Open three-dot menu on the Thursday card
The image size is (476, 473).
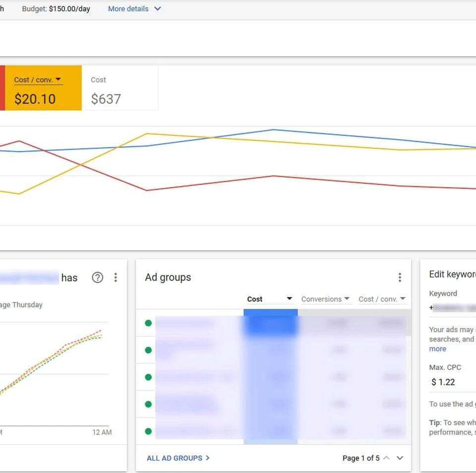(x=116, y=278)
